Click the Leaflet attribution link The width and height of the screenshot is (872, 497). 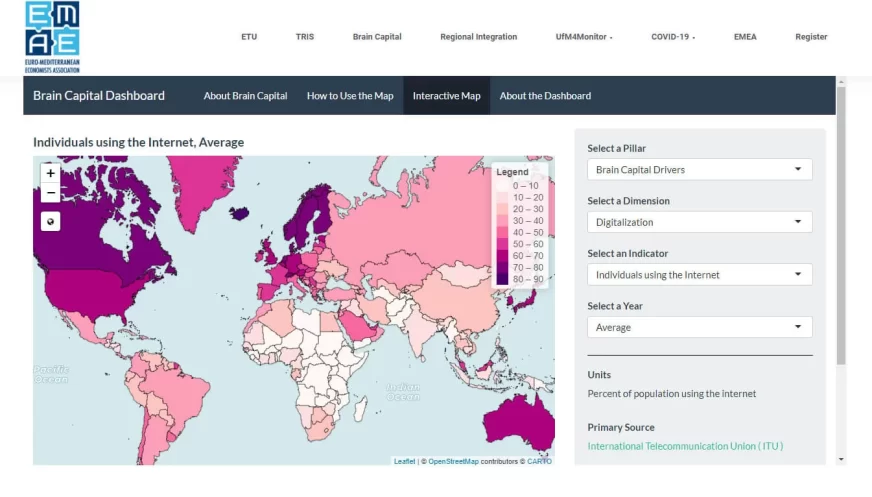point(404,461)
